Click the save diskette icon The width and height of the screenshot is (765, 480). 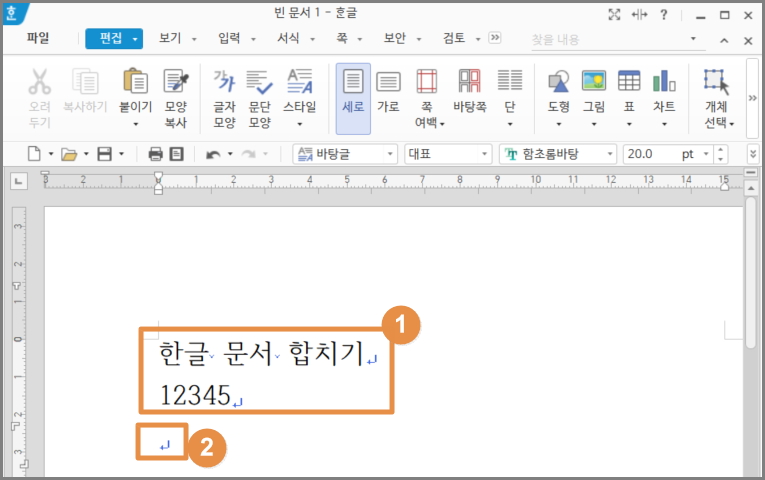(x=104, y=154)
